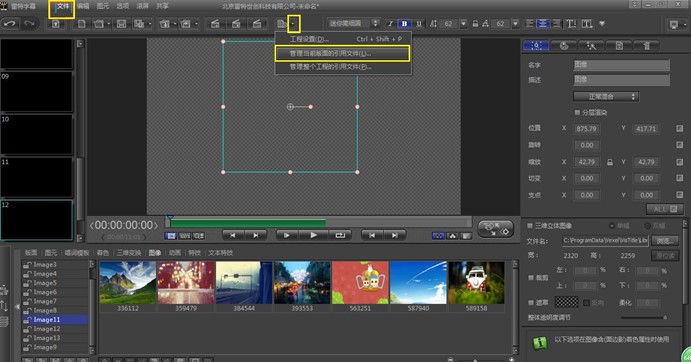Viewport: 691px width, 362px height.
Task: Click the green info icon at the bottom right
Action: [540, 342]
